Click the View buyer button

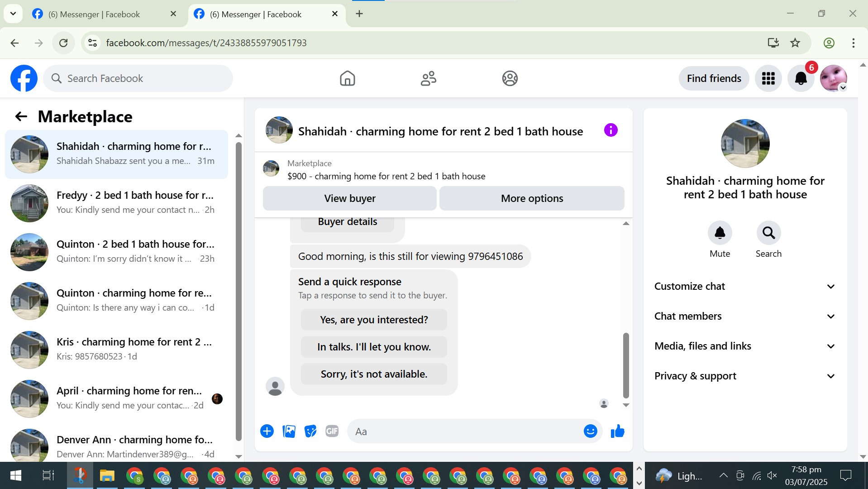pos(350,198)
